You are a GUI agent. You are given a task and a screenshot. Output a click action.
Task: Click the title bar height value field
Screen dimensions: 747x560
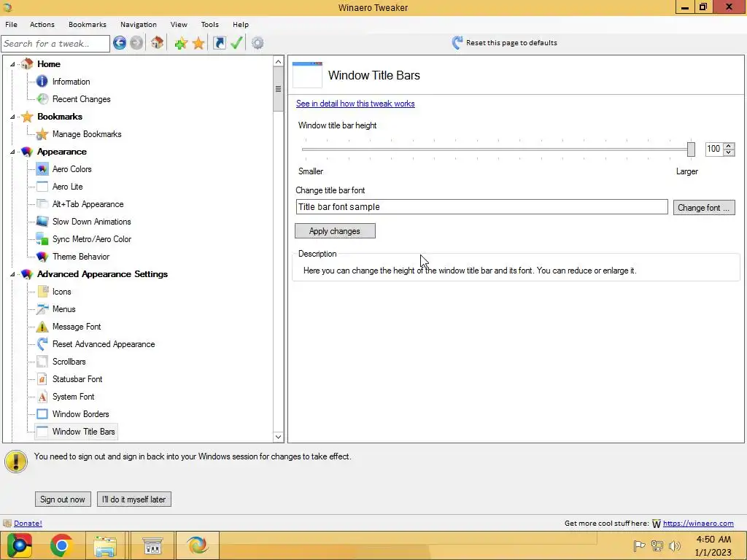pyautogui.click(x=713, y=149)
